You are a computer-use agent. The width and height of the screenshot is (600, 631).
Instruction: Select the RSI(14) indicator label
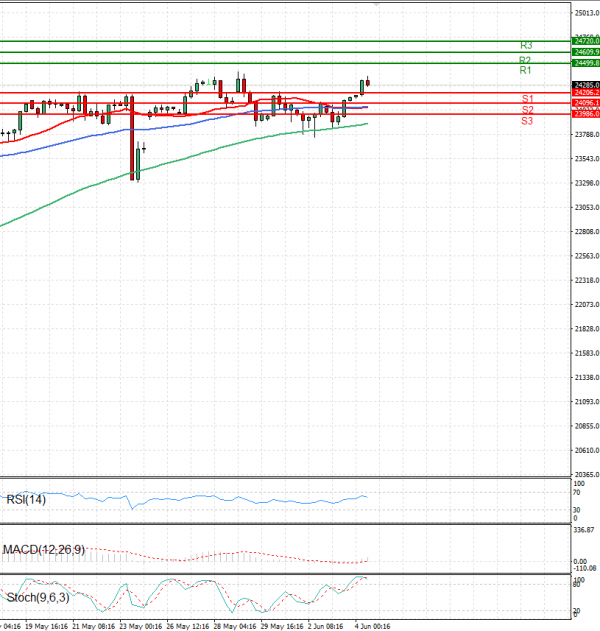tap(26, 500)
